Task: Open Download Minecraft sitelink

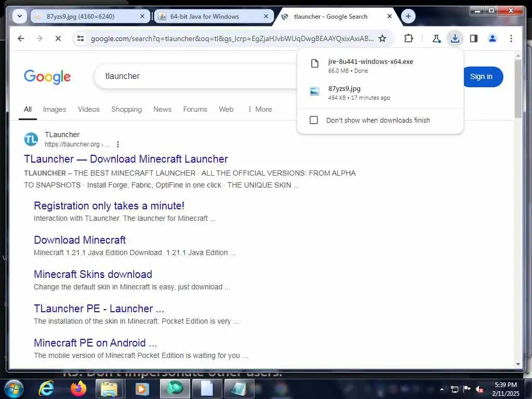Action: coord(79,240)
